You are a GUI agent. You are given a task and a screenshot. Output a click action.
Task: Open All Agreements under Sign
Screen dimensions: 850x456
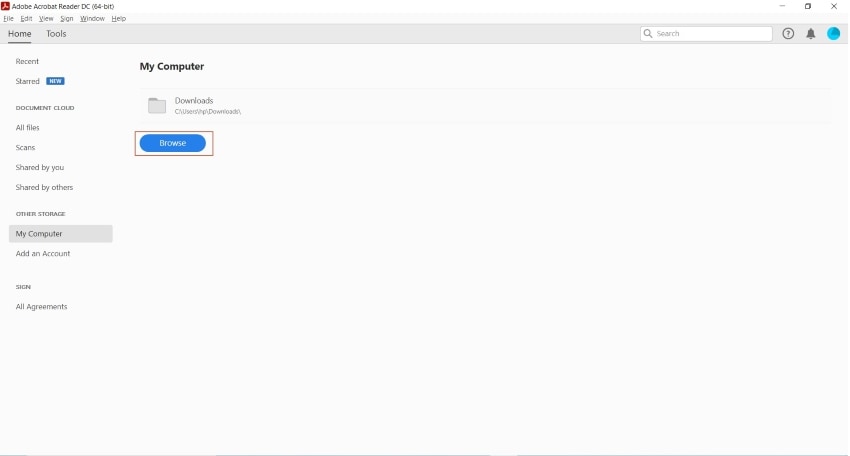click(41, 307)
